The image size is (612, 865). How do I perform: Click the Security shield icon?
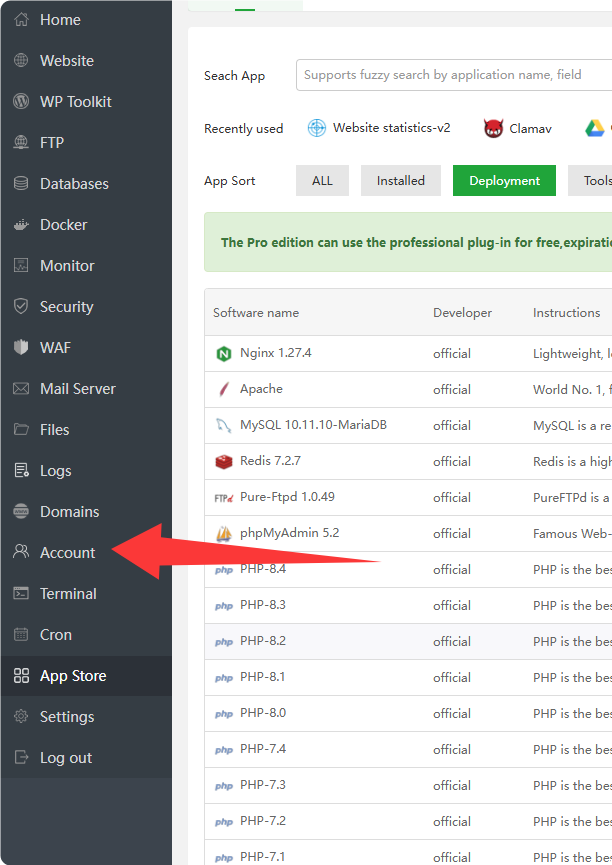[x=21, y=306]
